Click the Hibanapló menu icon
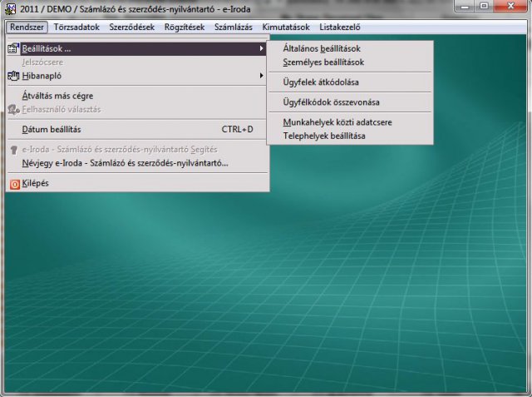 click(12, 76)
